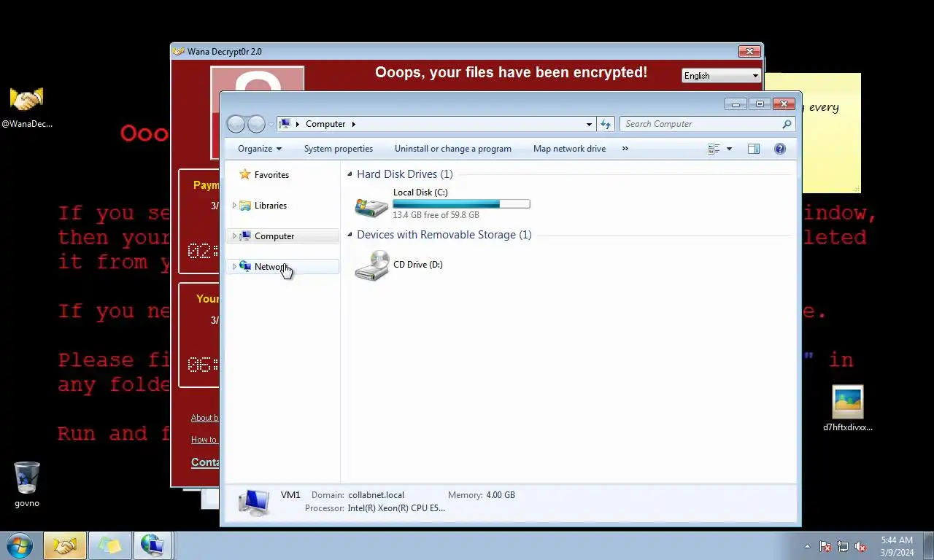Collapse the Hard Disk Drives group
Screen dimensions: 934x560
click(x=350, y=174)
